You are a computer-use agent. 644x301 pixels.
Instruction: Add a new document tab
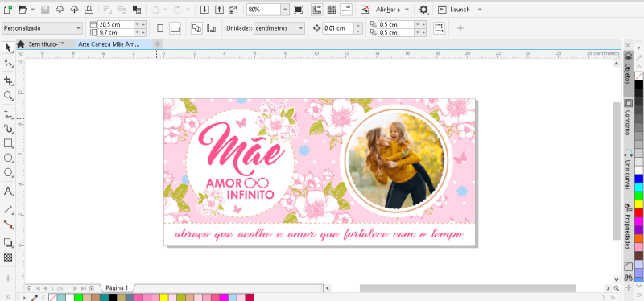[x=157, y=44]
